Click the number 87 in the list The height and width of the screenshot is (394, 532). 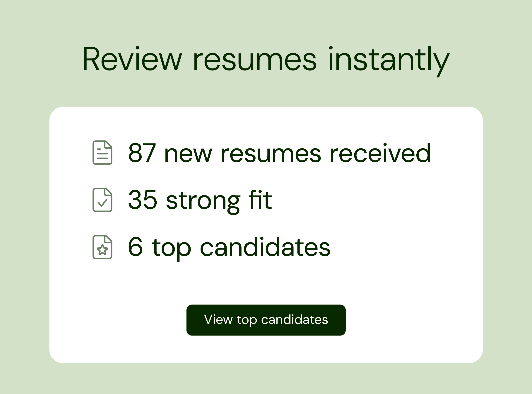click(x=142, y=153)
